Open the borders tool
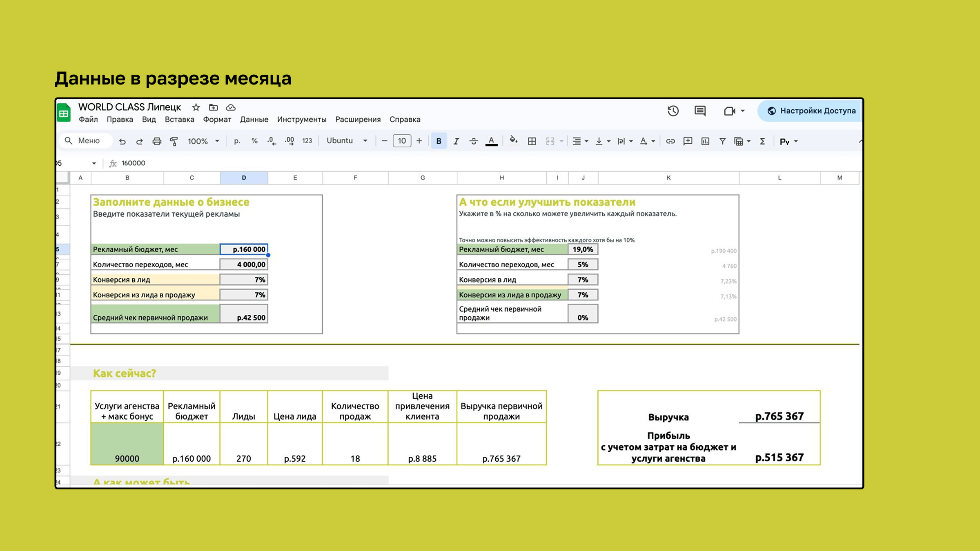The height and width of the screenshot is (551, 980). [x=532, y=141]
